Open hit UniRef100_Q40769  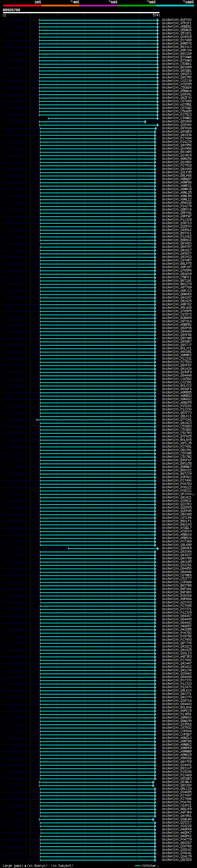176,761
